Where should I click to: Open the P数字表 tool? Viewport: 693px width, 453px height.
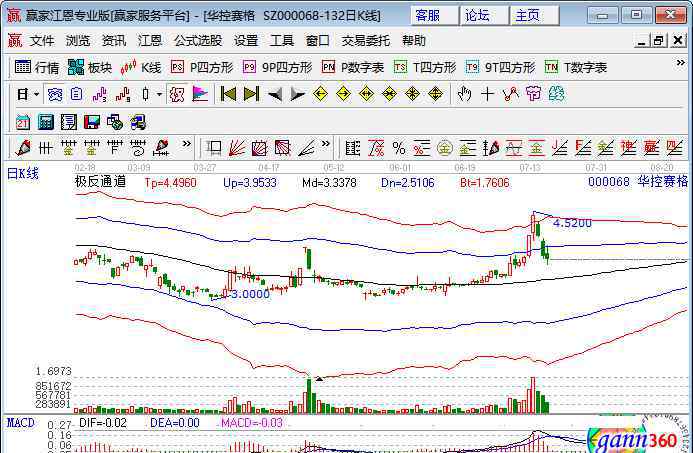point(353,67)
